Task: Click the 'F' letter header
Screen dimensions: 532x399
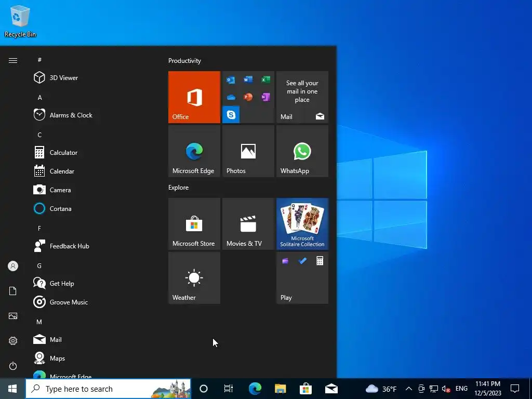Action: point(39,228)
